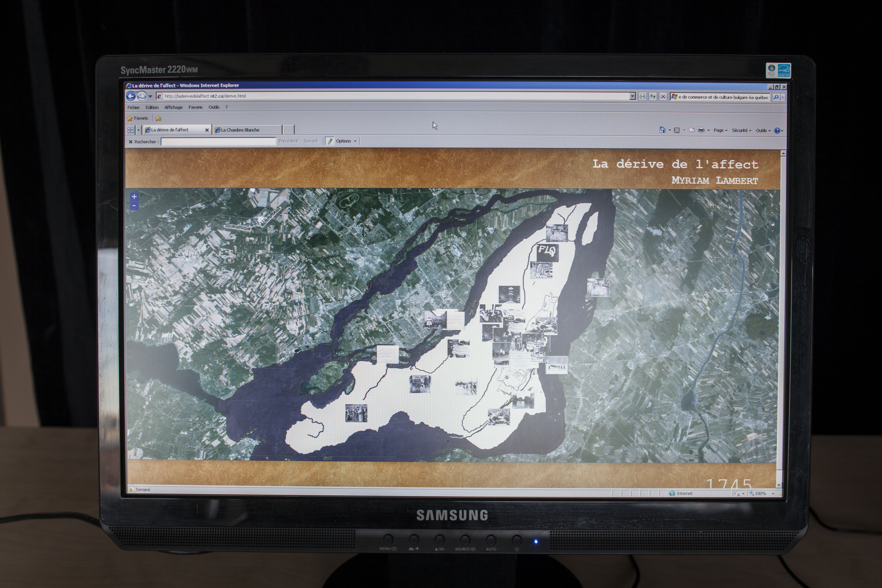This screenshot has width=882, height=588.
Task: Open the recent pages history arrow
Action: click(x=150, y=96)
